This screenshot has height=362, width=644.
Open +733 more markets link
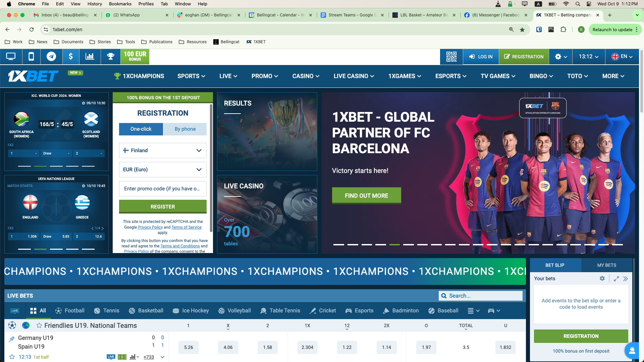[149, 357]
